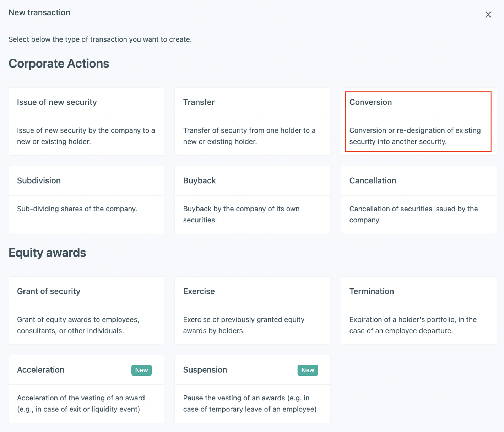The image size is (504, 432).
Task: Select the Buyback option
Action: (252, 199)
